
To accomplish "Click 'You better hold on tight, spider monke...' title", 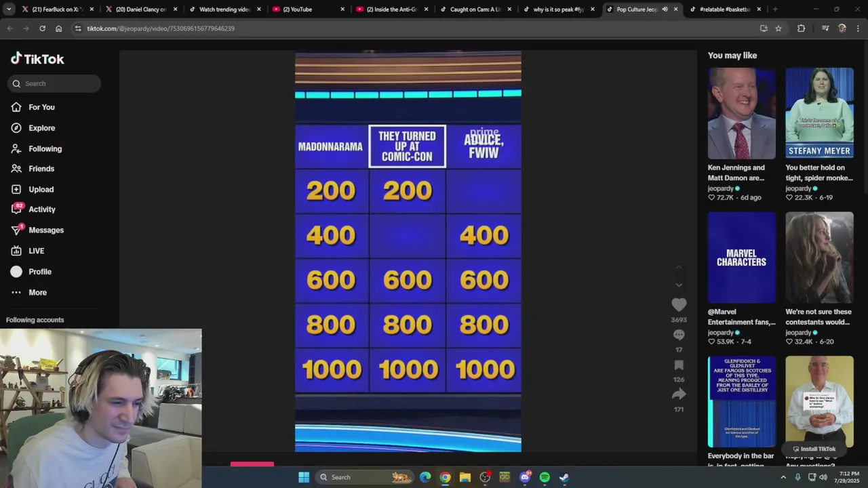I will click(818, 173).
